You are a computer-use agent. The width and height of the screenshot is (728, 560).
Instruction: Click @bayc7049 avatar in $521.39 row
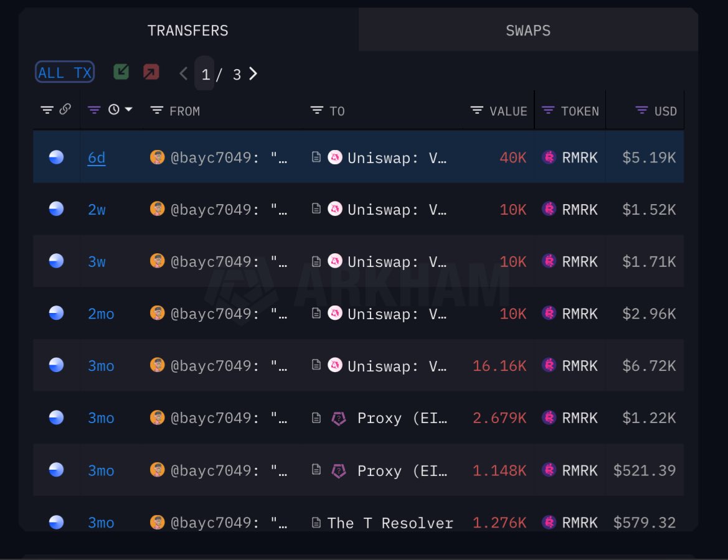pyautogui.click(x=158, y=470)
